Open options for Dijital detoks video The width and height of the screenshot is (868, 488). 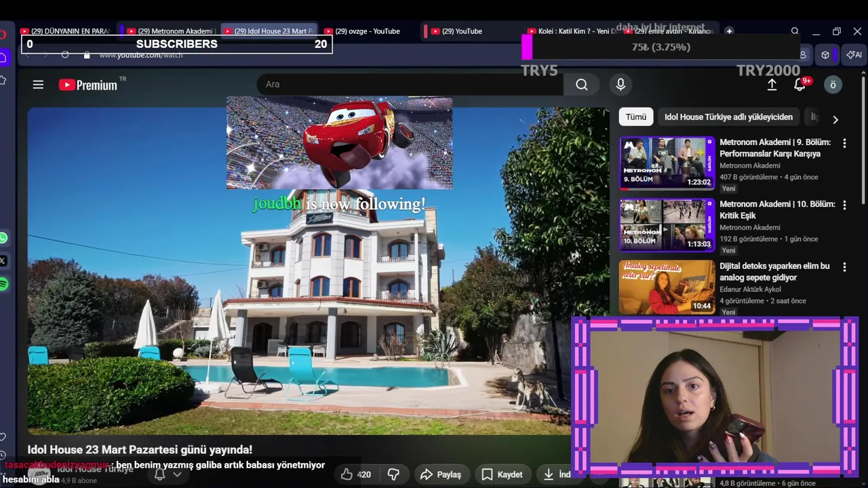tap(844, 267)
